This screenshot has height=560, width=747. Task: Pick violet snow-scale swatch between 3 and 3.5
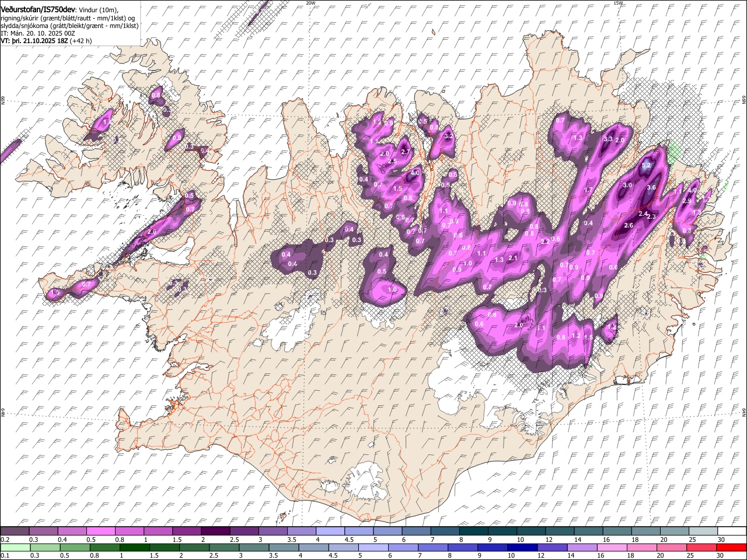point(272,531)
